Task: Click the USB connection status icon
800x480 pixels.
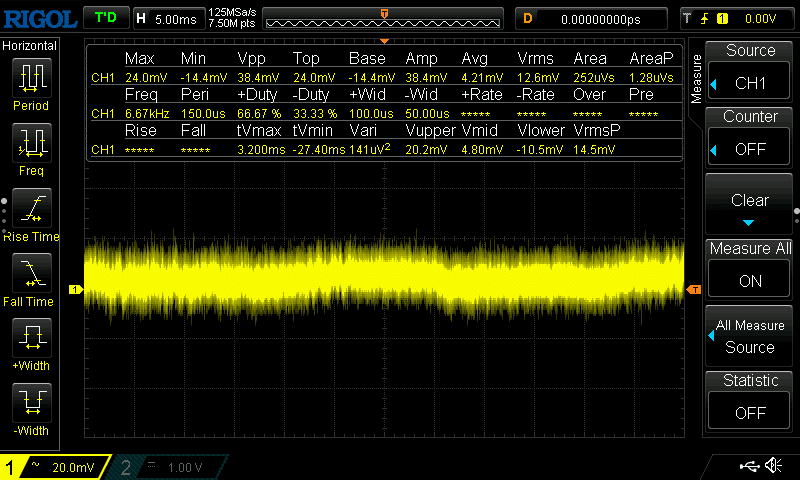Action: click(749, 465)
